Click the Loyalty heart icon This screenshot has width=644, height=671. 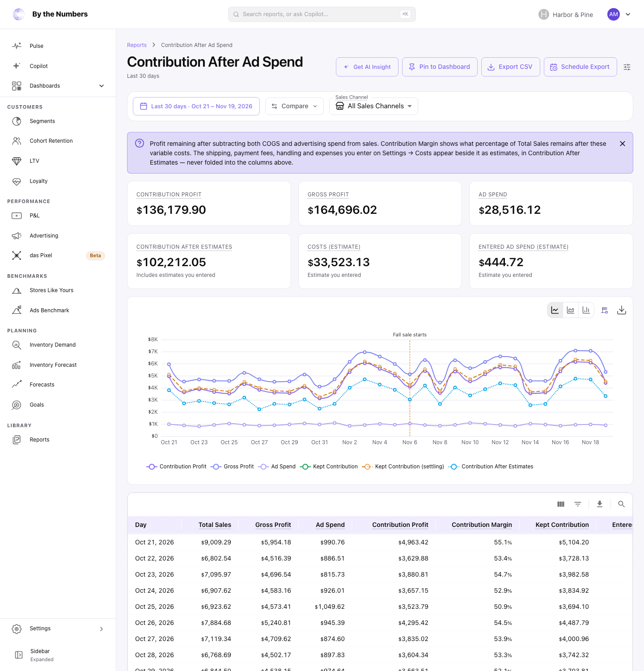[x=17, y=181]
